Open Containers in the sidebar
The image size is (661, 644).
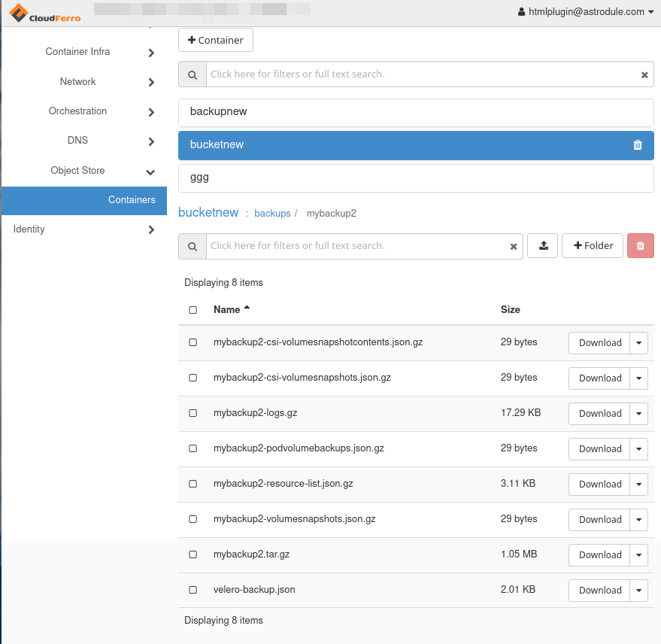click(x=132, y=200)
